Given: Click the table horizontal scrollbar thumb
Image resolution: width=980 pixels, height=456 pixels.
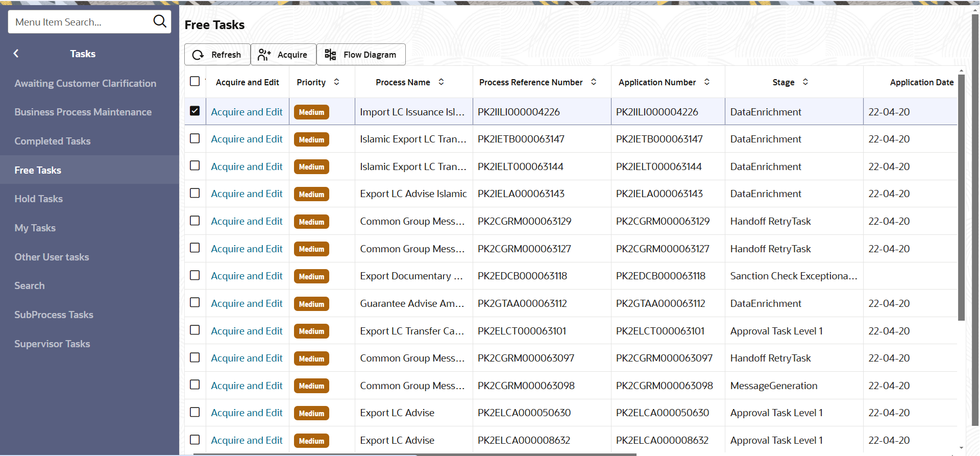Looking at the screenshot, I should (x=414, y=454).
